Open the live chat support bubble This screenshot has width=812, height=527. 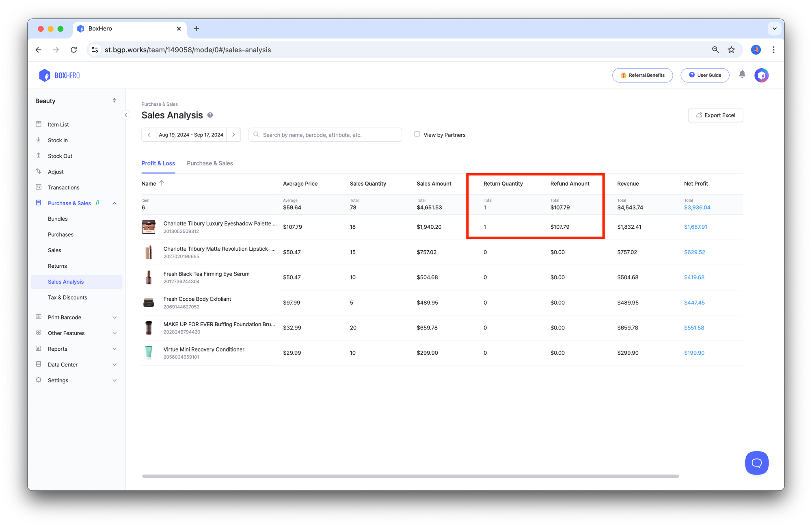click(x=757, y=463)
